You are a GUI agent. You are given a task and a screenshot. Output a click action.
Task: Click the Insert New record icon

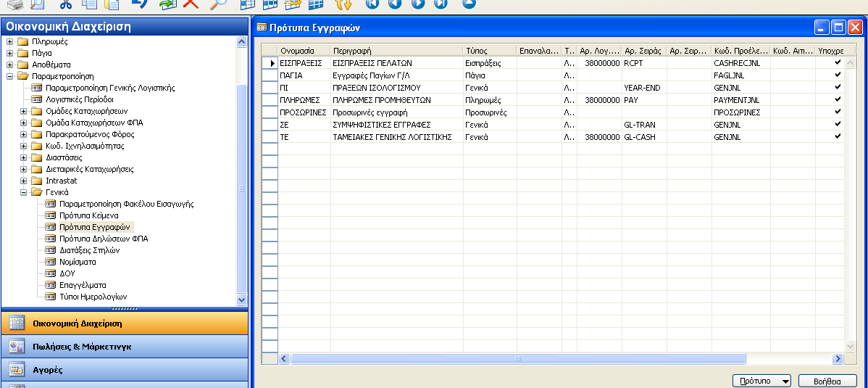click(x=167, y=4)
